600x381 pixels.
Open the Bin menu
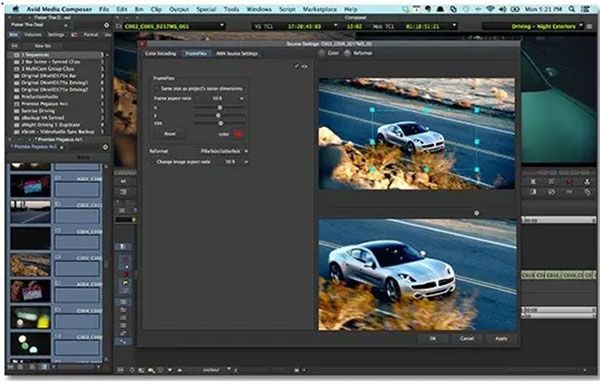[x=139, y=9]
